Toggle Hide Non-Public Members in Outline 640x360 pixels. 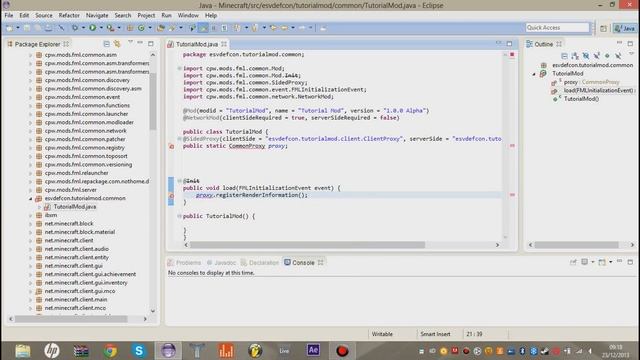tap(607, 56)
